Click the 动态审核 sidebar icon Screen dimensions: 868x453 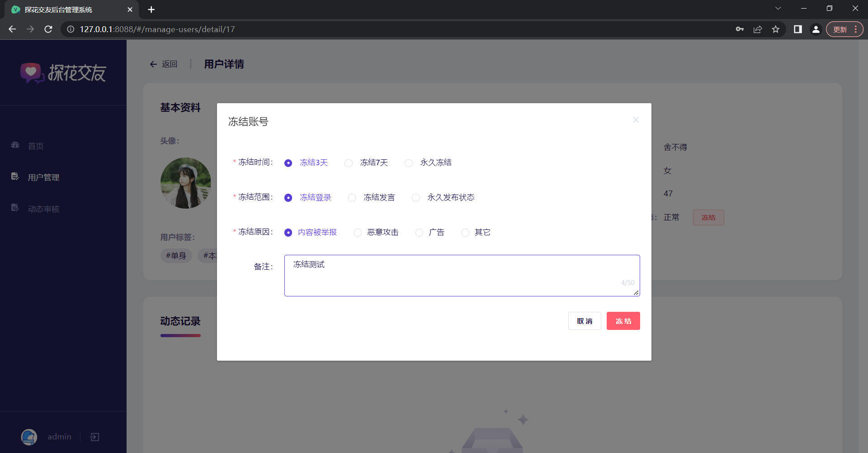(x=15, y=208)
